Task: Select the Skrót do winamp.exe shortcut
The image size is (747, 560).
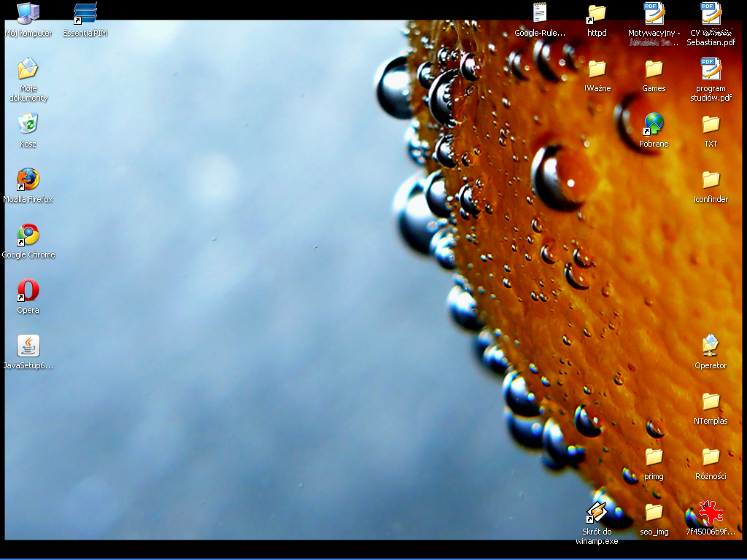Action: (x=597, y=513)
